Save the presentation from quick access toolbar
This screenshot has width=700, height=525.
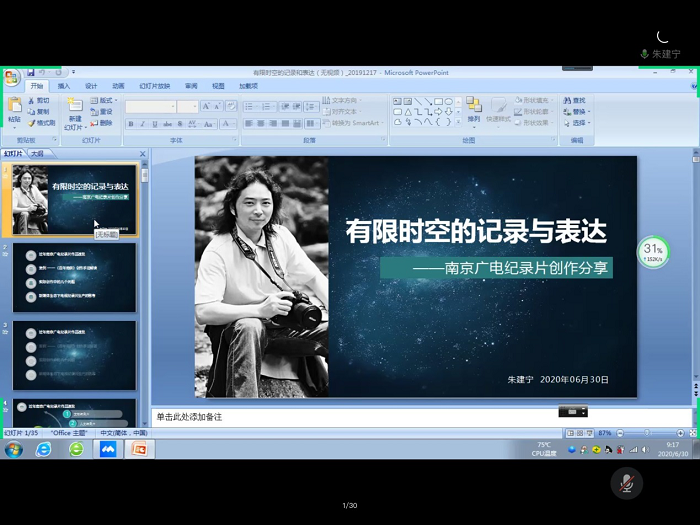click(x=31, y=73)
